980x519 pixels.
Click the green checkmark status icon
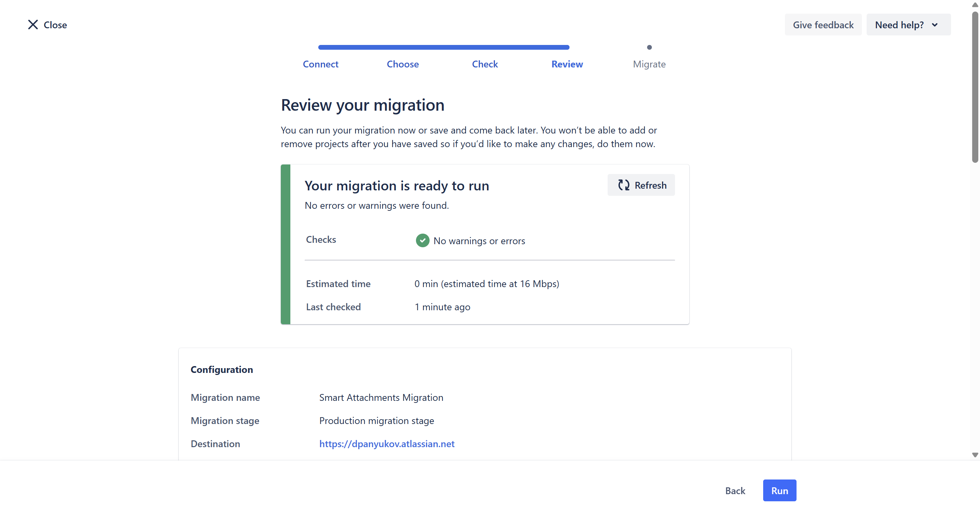point(422,240)
